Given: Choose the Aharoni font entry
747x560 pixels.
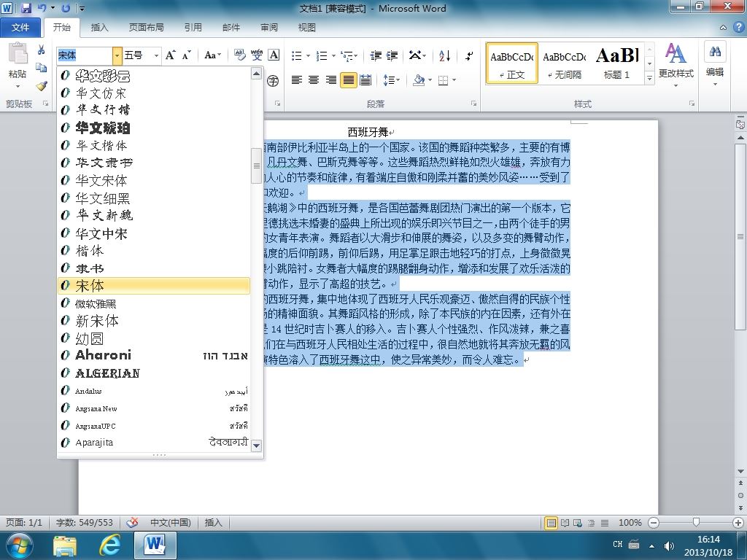Looking at the screenshot, I should [153, 355].
